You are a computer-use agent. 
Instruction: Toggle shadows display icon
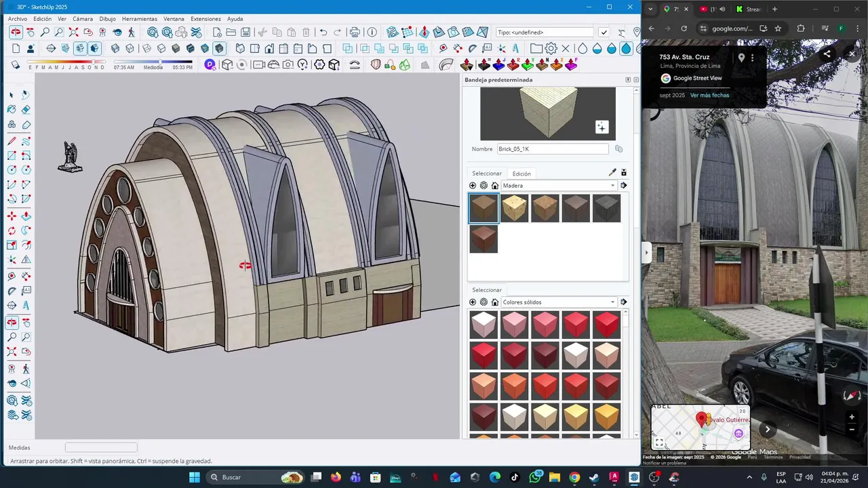[16, 64]
